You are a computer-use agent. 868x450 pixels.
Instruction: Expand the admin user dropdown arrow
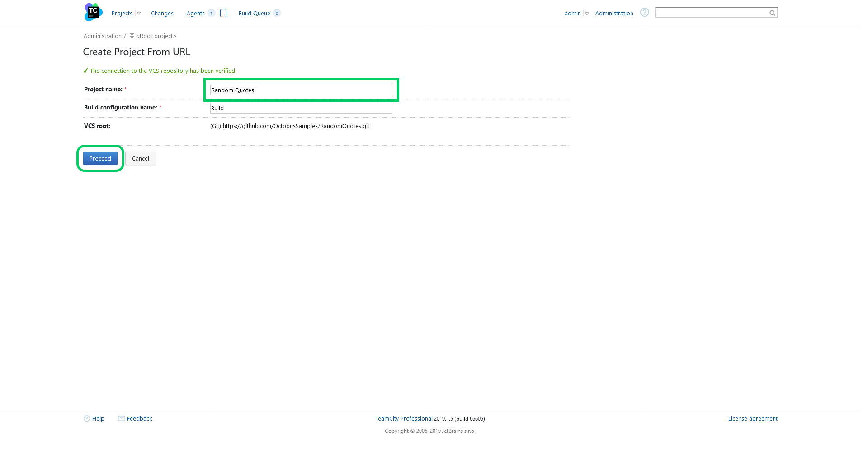tap(587, 14)
